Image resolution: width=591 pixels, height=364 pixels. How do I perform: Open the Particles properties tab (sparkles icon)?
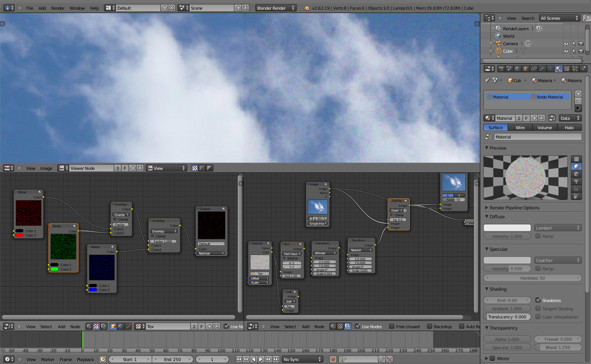[x=575, y=69]
